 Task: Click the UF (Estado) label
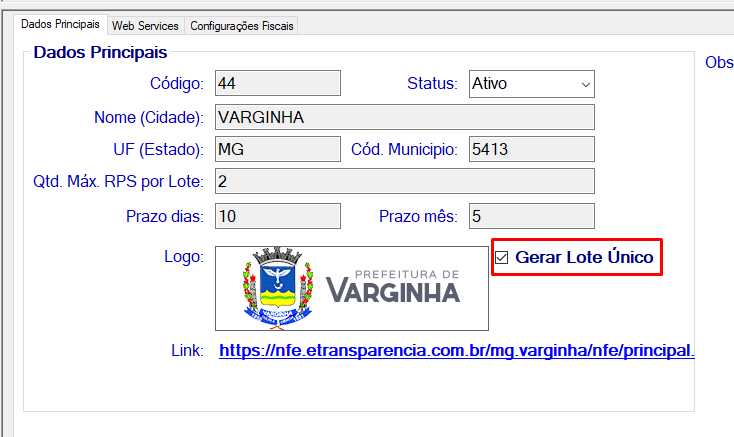click(x=158, y=149)
